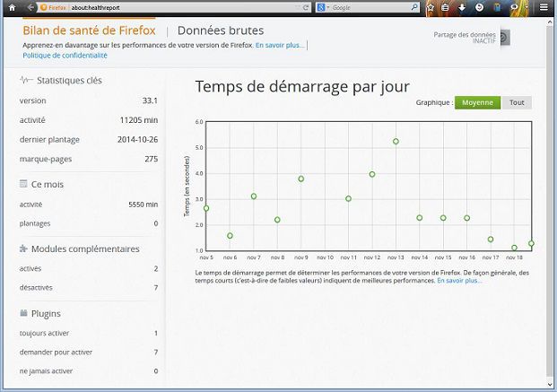Click the nov 8 data point

pos(277,220)
